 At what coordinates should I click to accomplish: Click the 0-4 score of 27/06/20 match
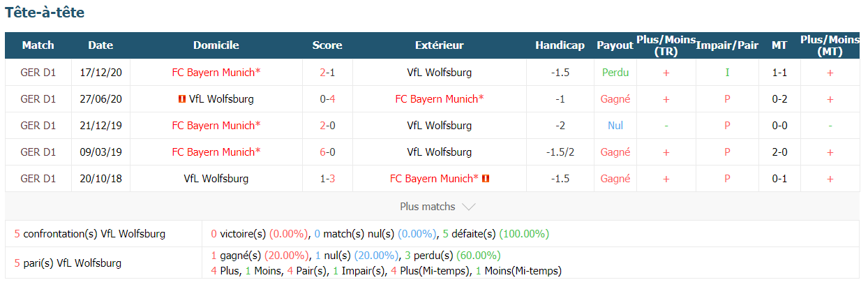coord(327,99)
